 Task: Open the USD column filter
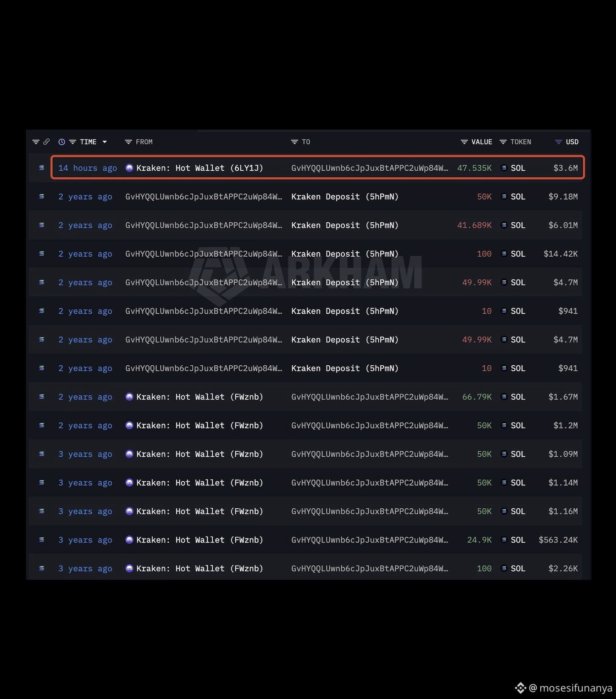(x=559, y=142)
